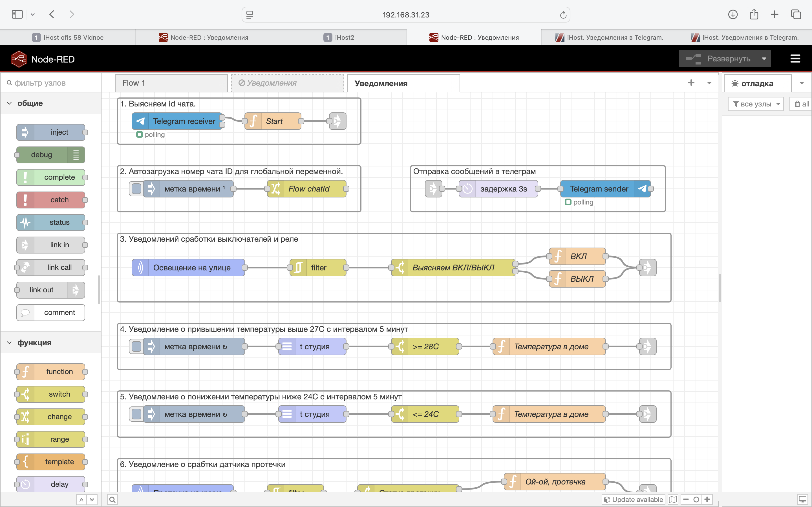The image size is (812, 507).
Task: Toggle the navigator map icon
Action: click(673, 500)
